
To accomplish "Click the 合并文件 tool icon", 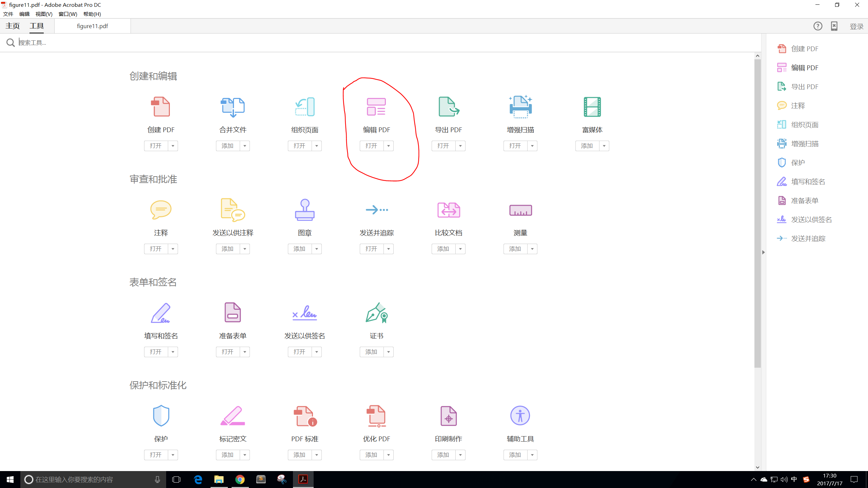I will (233, 107).
